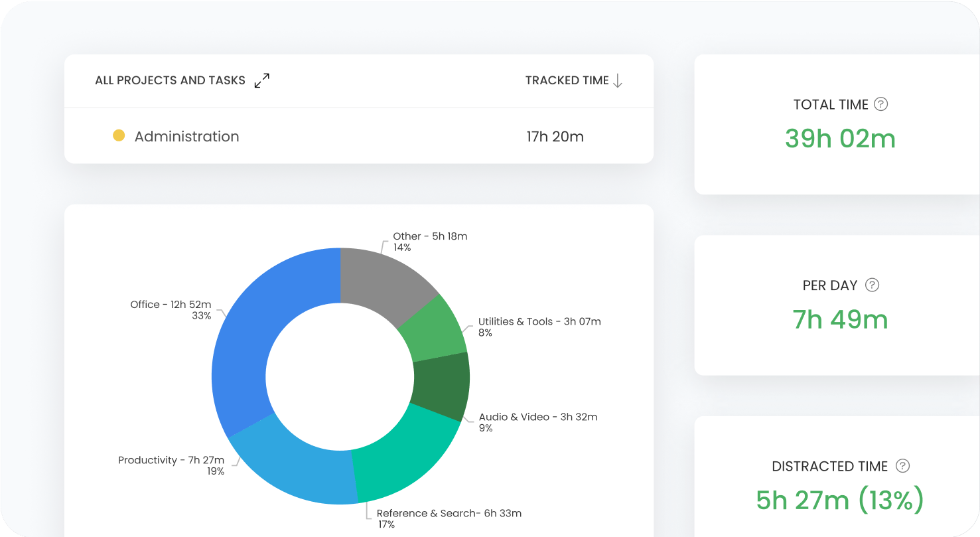Click the 39h 02m total time value

point(840,139)
